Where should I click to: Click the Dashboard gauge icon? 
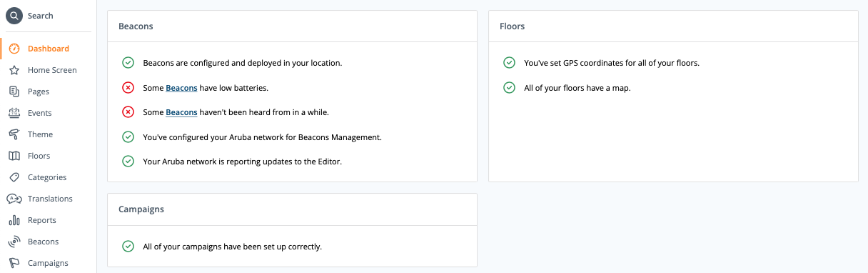[14, 49]
